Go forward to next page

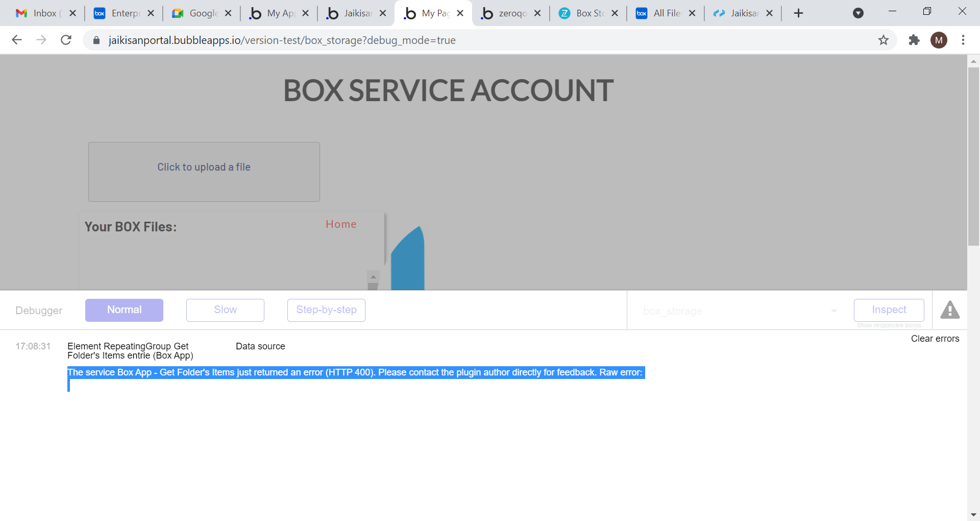tap(41, 40)
